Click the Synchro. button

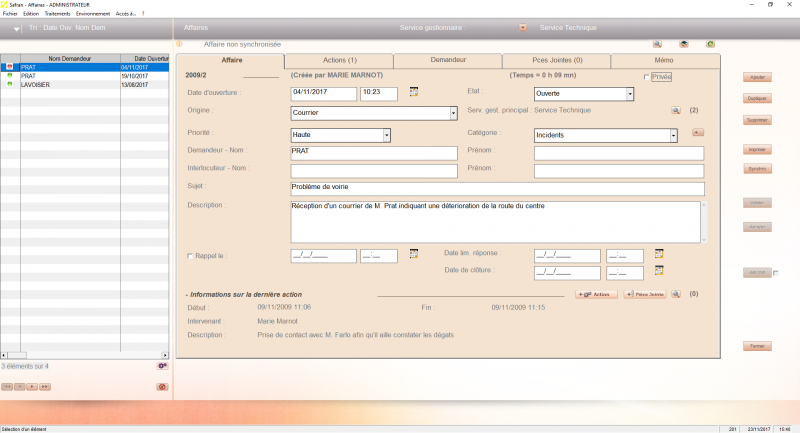[x=757, y=169]
